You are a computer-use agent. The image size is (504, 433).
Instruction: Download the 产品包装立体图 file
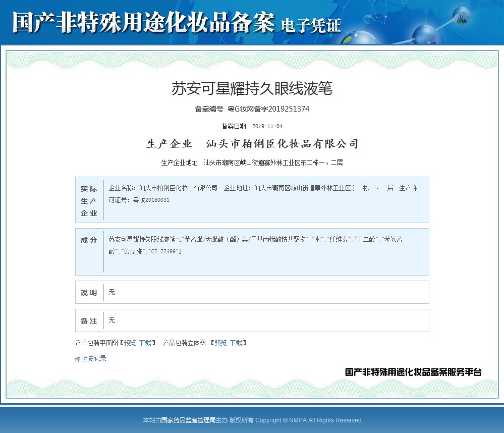[236, 343]
